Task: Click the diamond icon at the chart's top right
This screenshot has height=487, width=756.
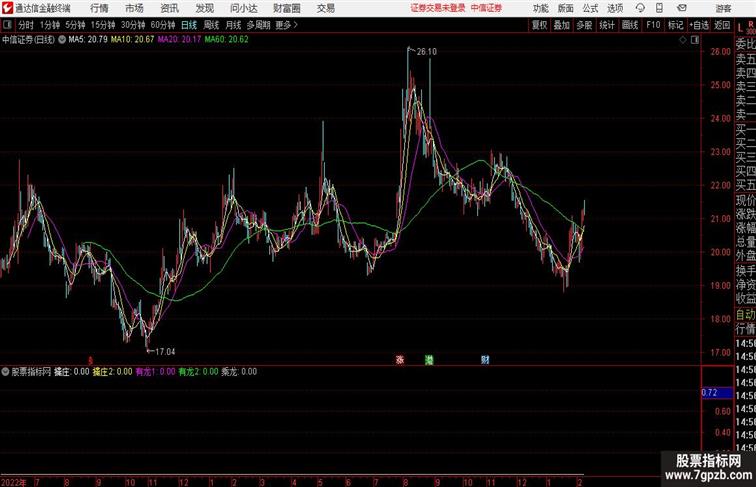Action: 683,40
